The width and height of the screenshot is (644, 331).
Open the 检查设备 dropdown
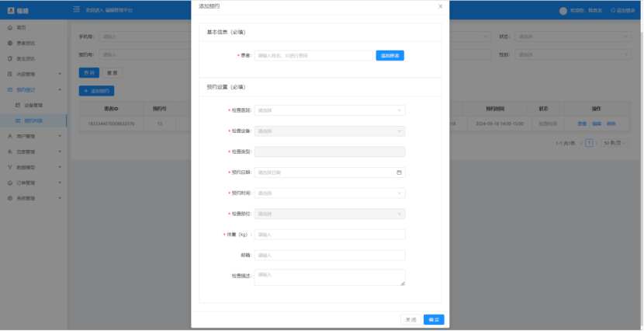330,131
